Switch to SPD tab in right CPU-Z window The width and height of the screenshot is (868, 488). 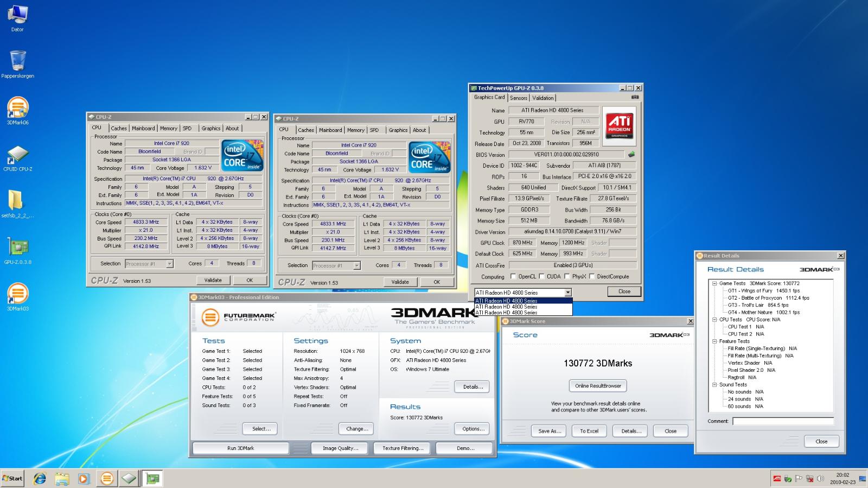point(374,130)
